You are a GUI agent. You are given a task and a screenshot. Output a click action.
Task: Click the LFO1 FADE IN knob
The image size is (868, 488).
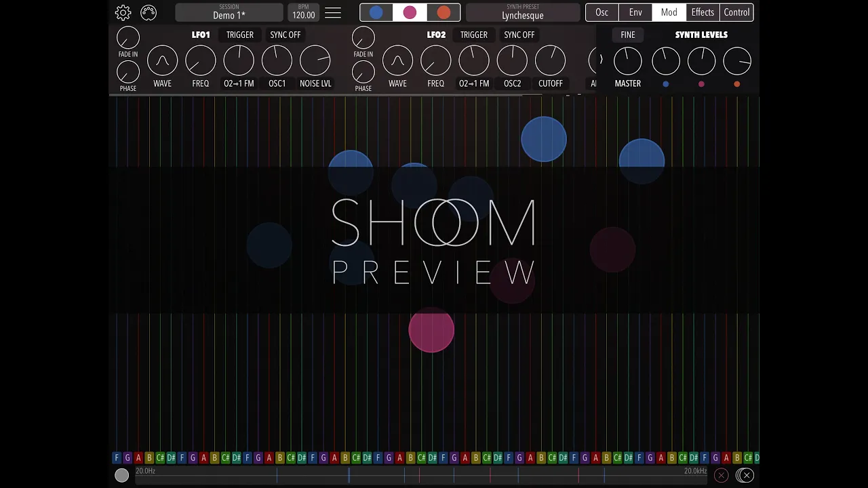click(x=128, y=38)
